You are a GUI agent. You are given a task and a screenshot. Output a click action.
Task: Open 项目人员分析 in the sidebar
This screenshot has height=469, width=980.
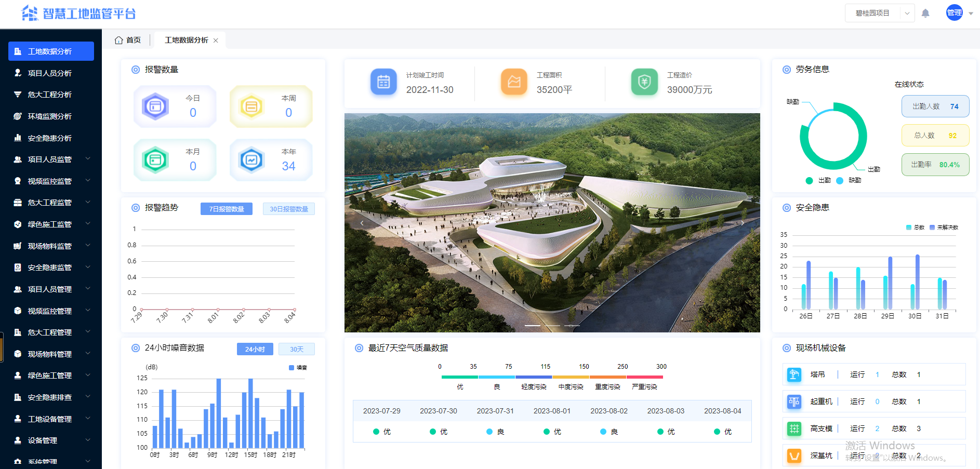coord(51,73)
